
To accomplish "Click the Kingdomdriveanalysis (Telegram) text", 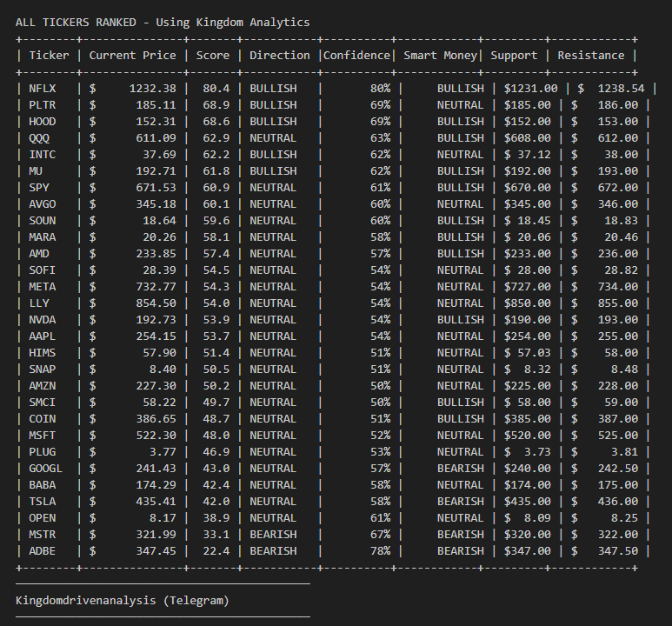I will pos(122,600).
